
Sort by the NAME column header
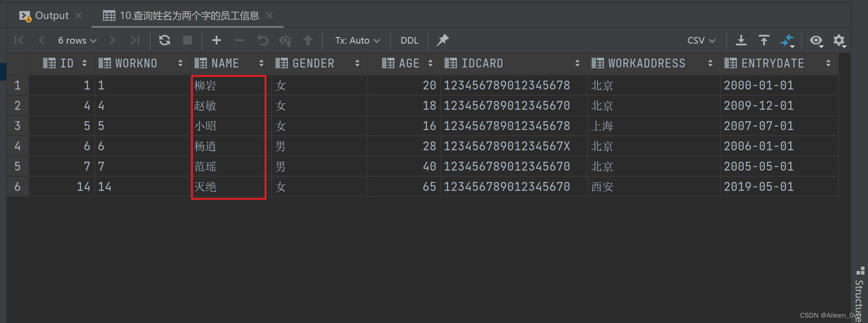pyautogui.click(x=231, y=63)
